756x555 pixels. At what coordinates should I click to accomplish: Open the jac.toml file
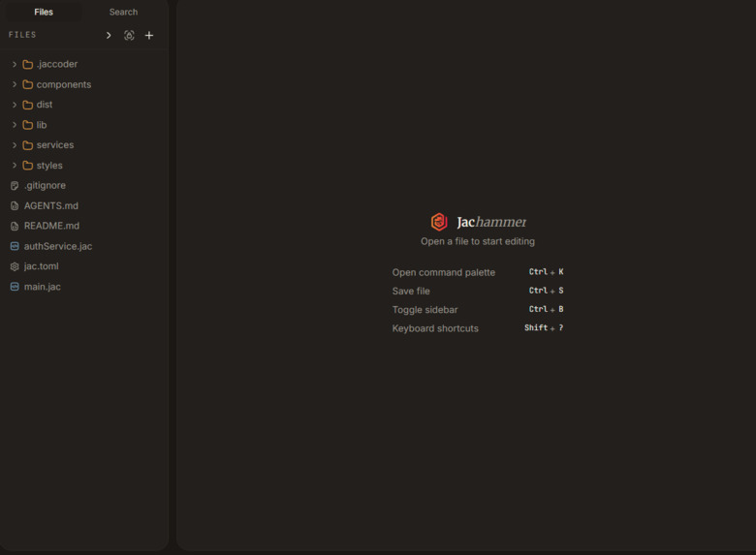tap(41, 266)
